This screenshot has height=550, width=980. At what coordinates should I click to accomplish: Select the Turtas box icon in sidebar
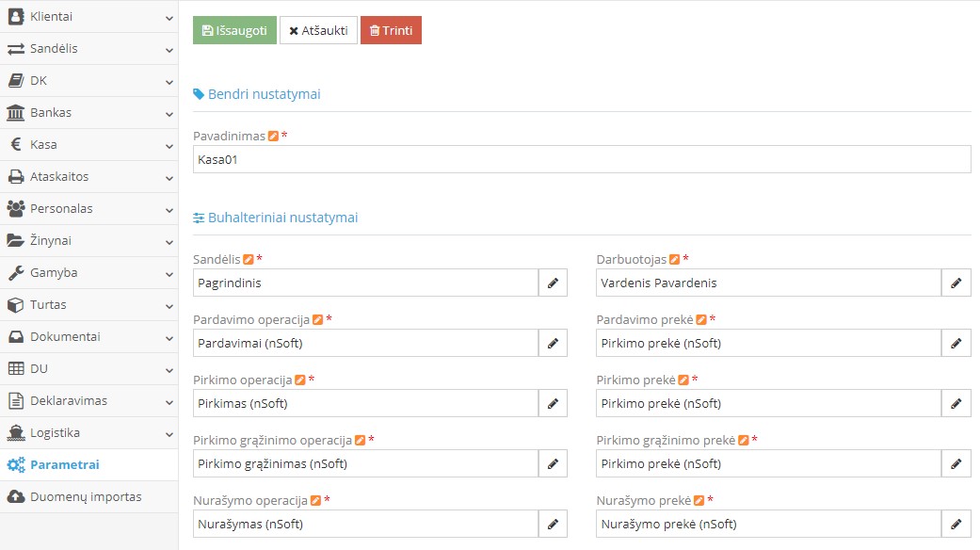[x=17, y=304]
